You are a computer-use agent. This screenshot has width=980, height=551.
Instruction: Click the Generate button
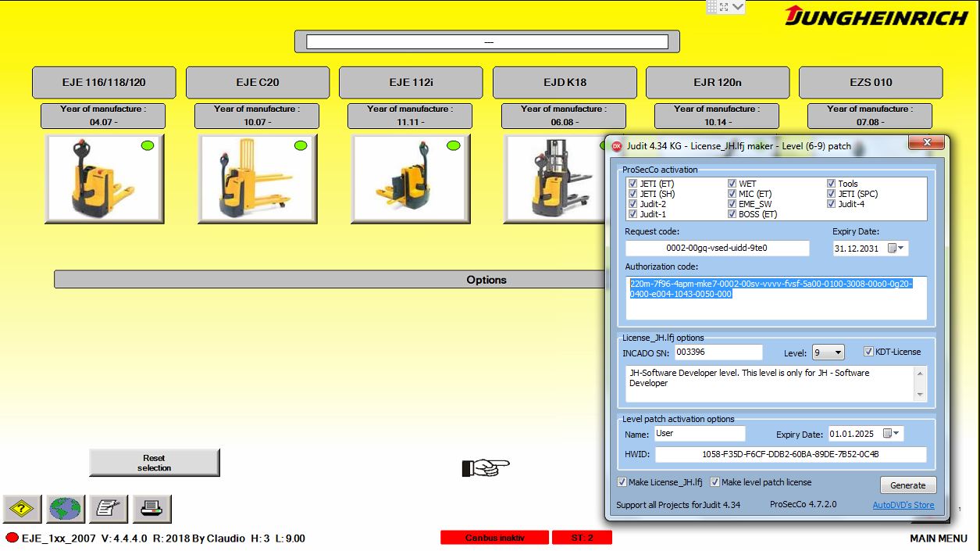[908, 485]
